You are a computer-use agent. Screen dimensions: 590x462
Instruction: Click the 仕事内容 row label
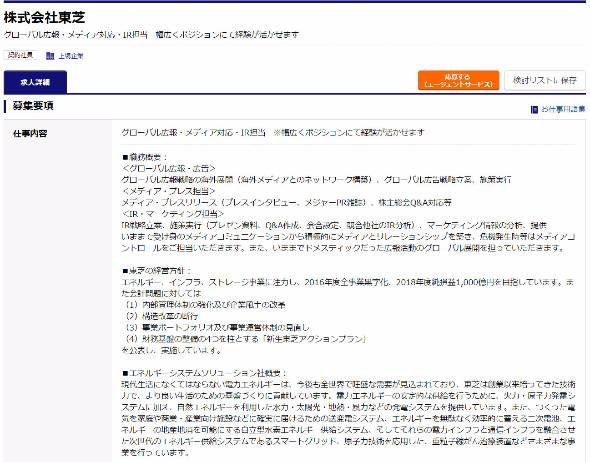[x=30, y=133]
